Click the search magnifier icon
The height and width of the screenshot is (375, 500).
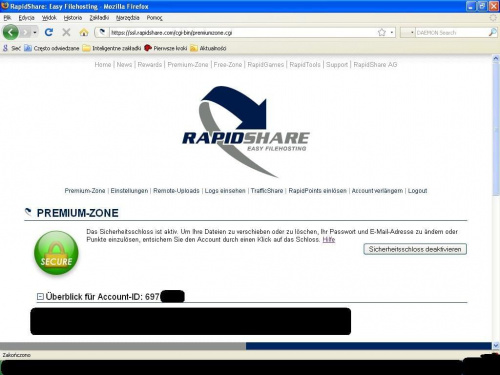[x=492, y=32]
